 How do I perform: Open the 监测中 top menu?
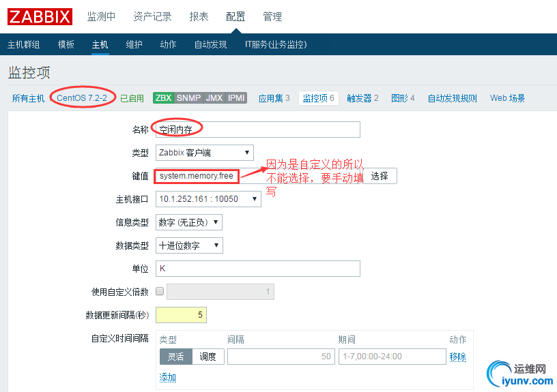(101, 16)
